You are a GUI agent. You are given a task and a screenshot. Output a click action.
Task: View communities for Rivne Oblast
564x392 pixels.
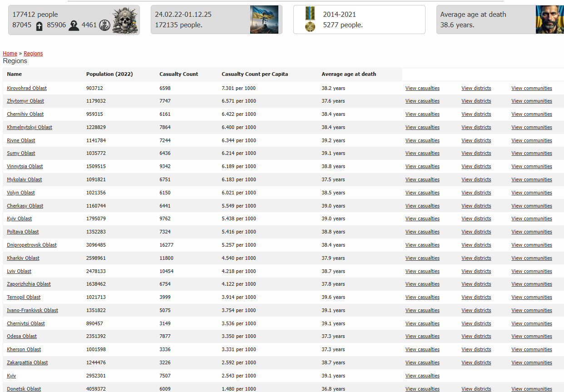coord(531,140)
